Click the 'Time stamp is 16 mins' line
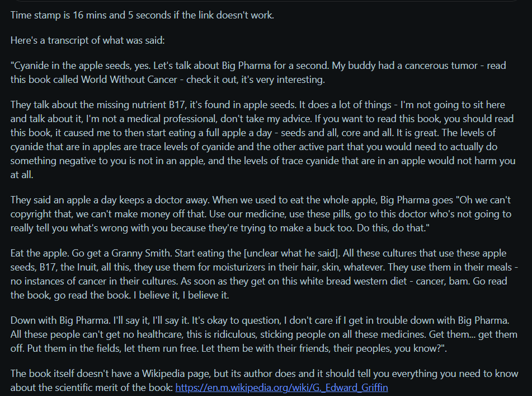The width and height of the screenshot is (532, 396). coord(142,15)
